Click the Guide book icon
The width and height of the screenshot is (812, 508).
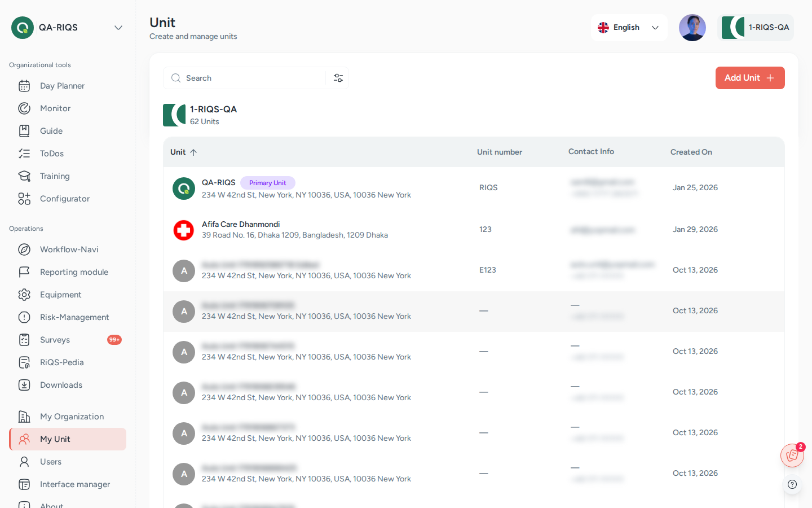point(24,131)
